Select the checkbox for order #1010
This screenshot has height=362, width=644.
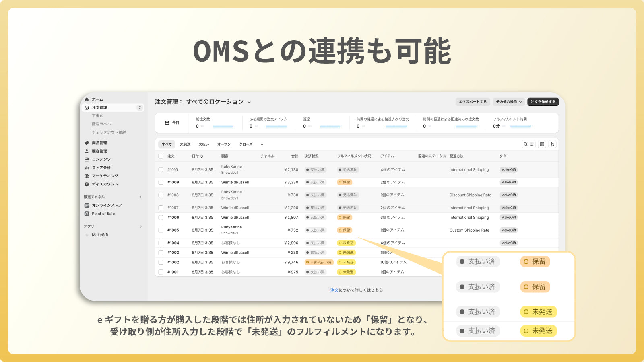click(x=161, y=170)
